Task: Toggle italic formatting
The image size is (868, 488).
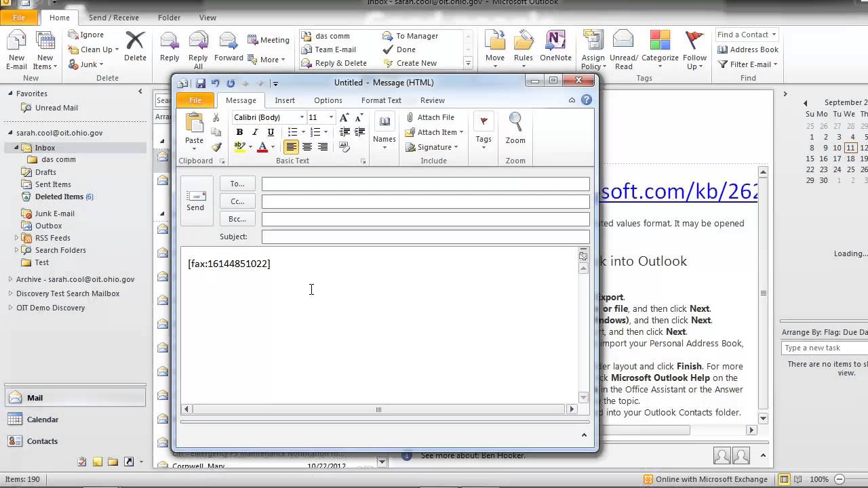Action: click(255, 132)
